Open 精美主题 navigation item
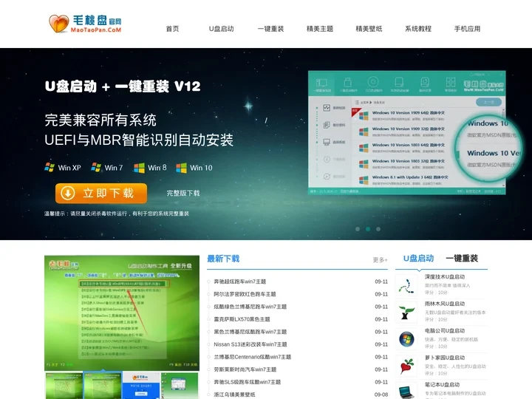 pos(320,29)
